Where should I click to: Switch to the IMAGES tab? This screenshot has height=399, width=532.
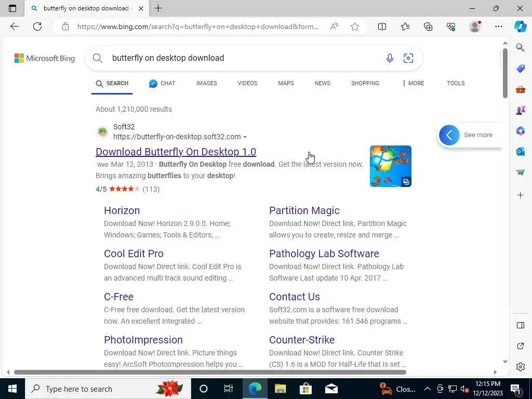point(206,83)
